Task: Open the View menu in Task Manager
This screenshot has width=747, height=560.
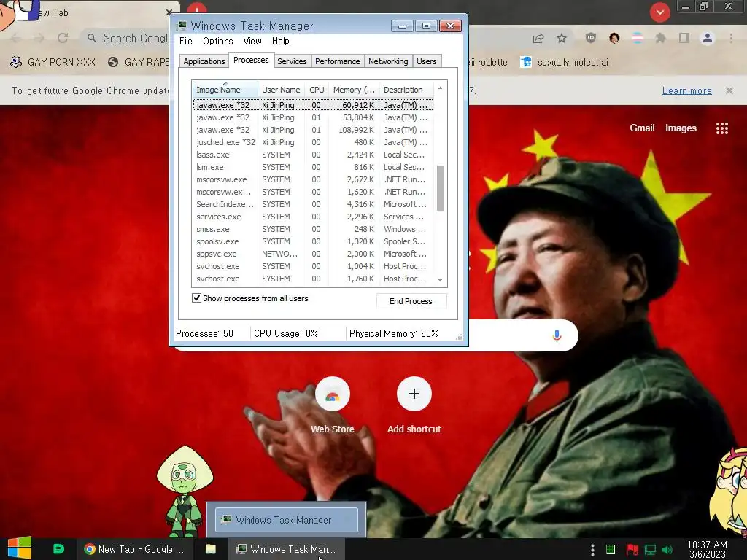Action: click(x=252, y=42)
